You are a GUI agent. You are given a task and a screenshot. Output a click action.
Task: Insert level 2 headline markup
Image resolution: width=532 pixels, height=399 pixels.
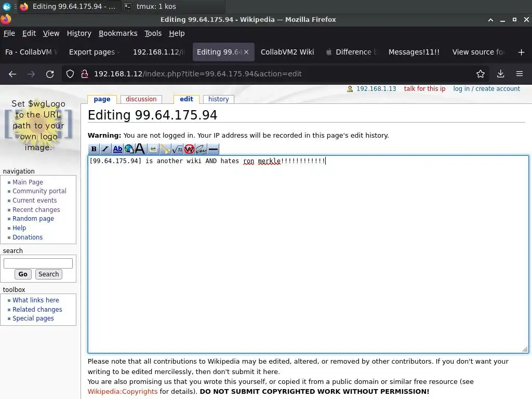140,149
